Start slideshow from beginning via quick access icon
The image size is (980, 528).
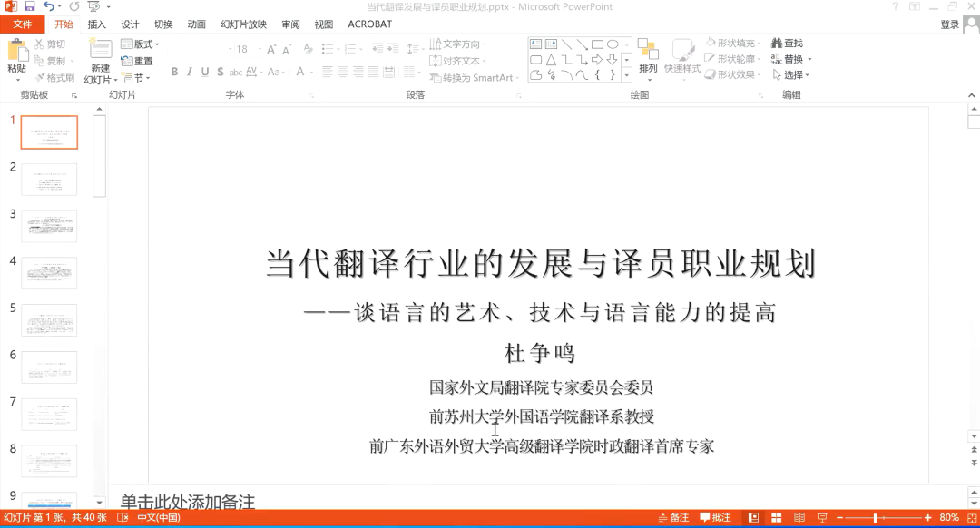[x=93, y=6]
